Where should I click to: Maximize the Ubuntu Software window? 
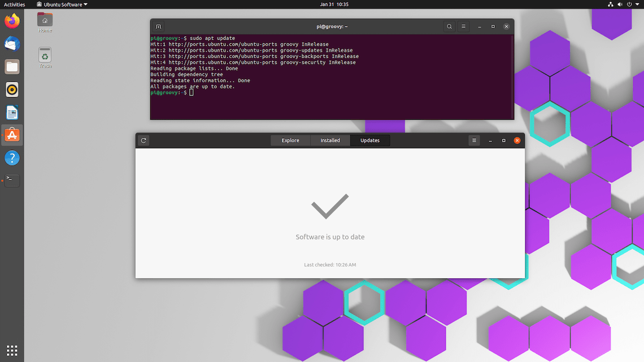503,141
